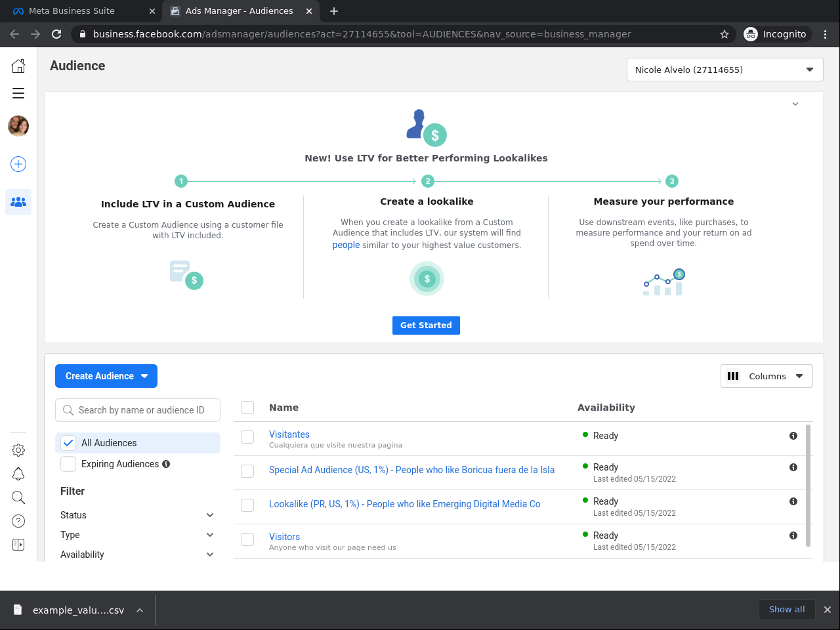Check the Special Ad Audience row checkbox
The image size is (840, 630).
click(x=247, y=471)
